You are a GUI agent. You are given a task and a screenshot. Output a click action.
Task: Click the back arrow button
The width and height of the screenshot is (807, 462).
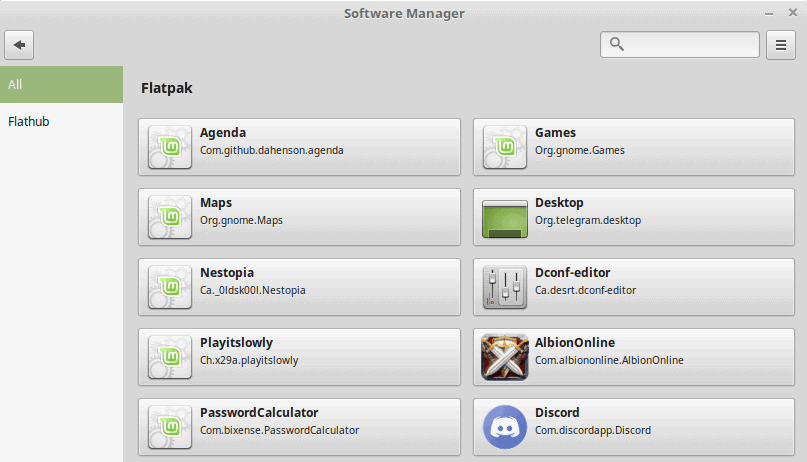click(20, 45)
